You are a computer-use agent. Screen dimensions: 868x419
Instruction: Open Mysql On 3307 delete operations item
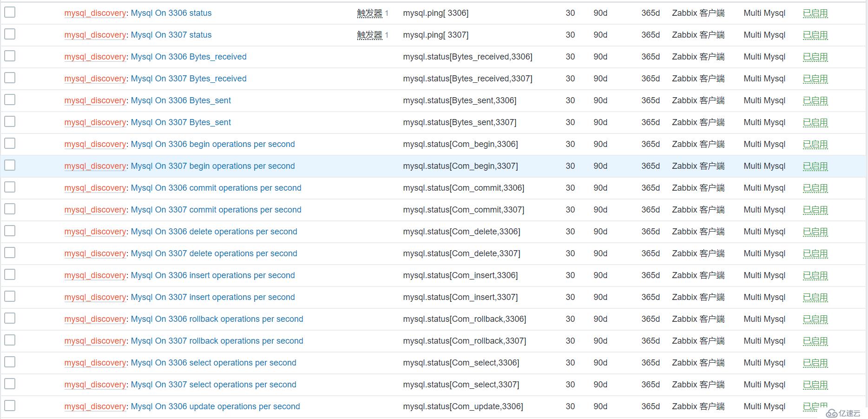pos(214,253)
